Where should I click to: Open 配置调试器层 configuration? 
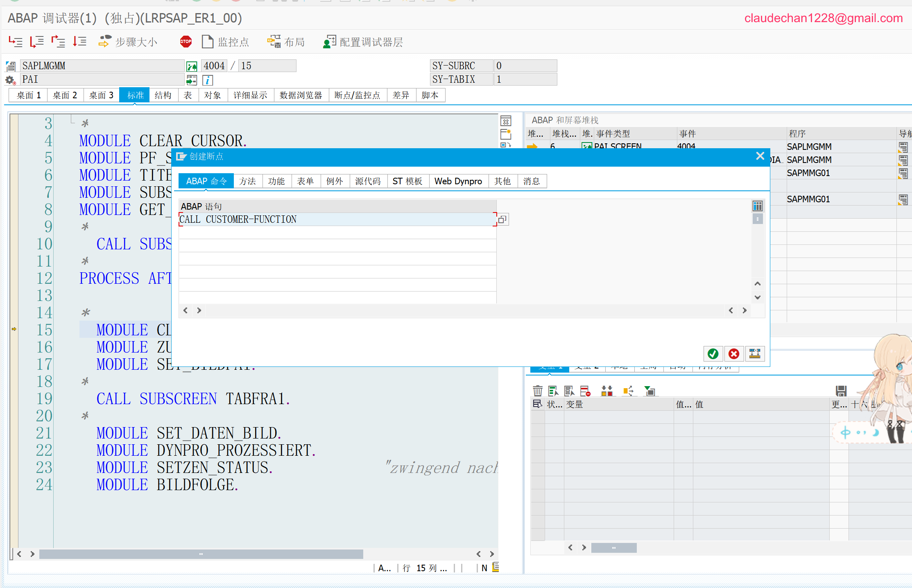pyautogui.click(x=363, y=42)
